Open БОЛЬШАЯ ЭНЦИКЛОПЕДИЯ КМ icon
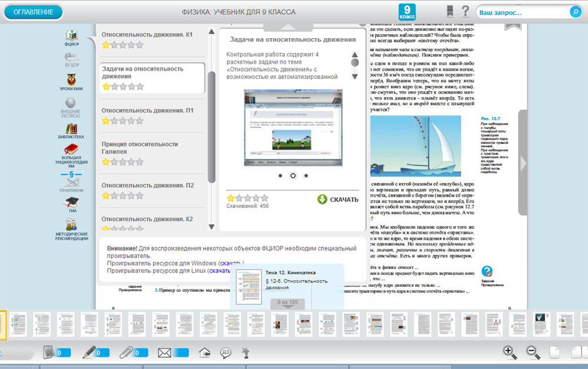 click(x=71, y=151)
